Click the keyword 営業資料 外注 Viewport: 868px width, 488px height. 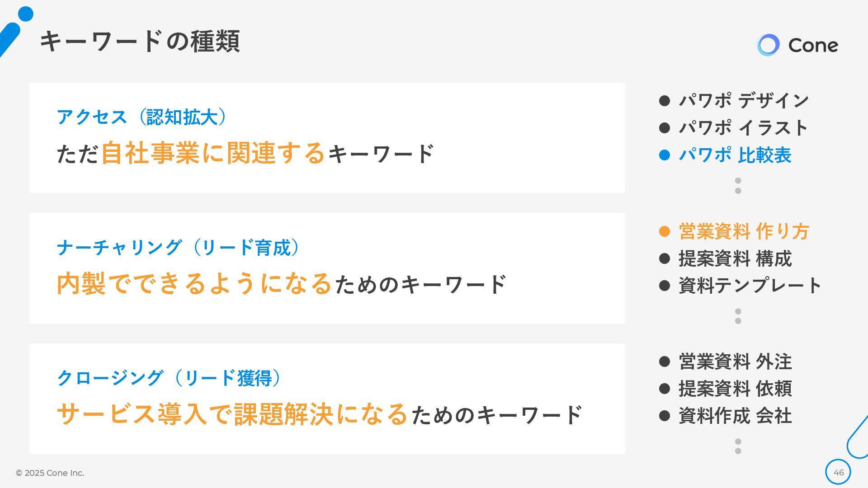click(x=735, y=361)
